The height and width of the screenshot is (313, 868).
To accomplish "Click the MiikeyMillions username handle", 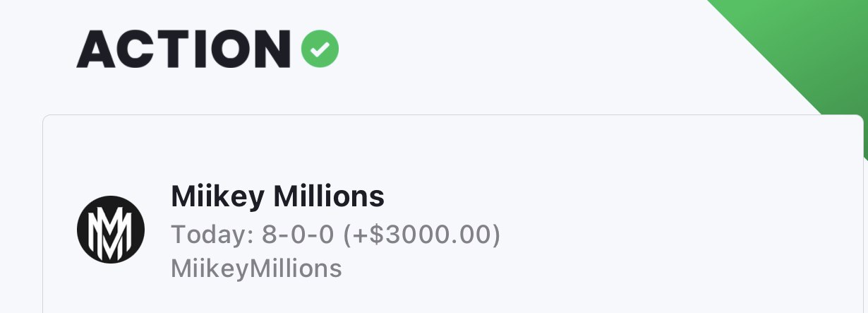I will [x=256, y=268].
